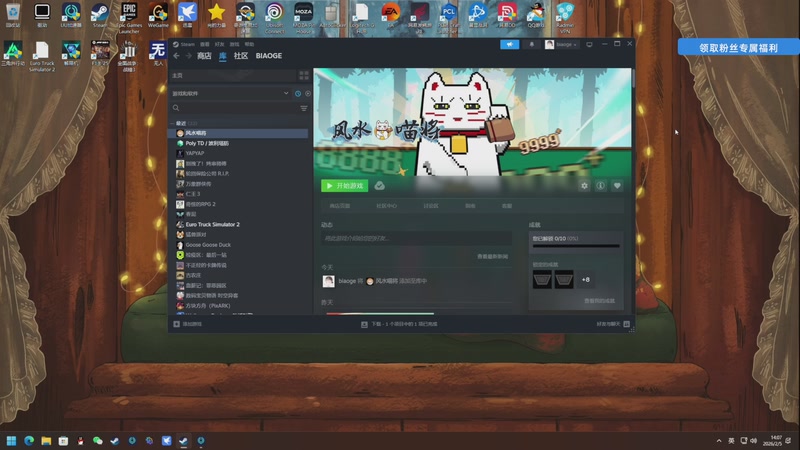Click the achievements progress bar
Image resolution: width=800 pixels, height=450 pixels.
(576, 246)
